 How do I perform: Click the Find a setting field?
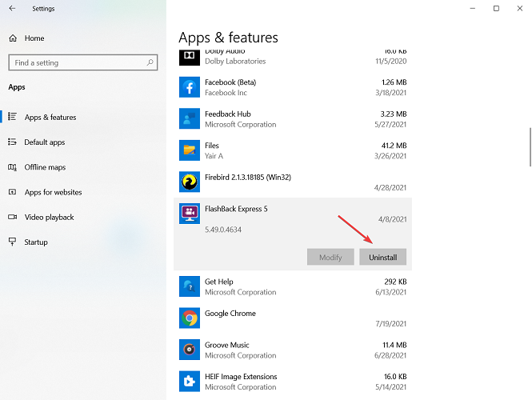pos(83,62)
